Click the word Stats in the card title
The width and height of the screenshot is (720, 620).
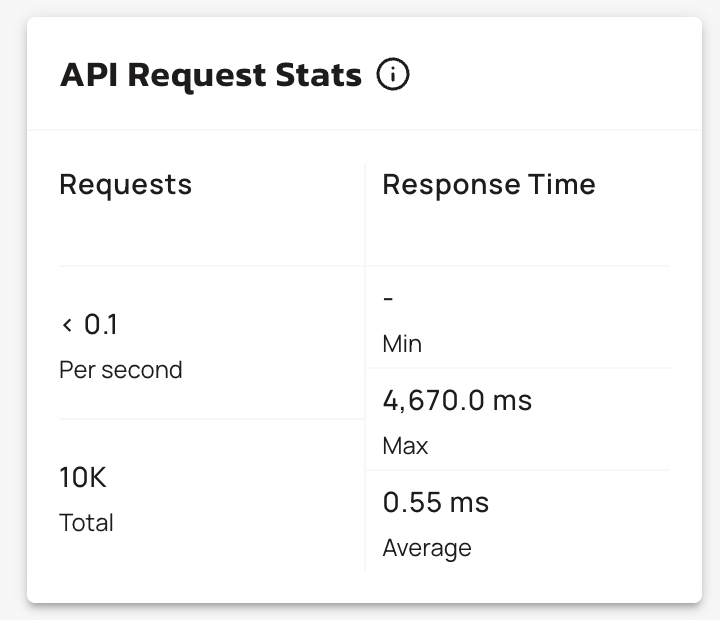point(318,75)
